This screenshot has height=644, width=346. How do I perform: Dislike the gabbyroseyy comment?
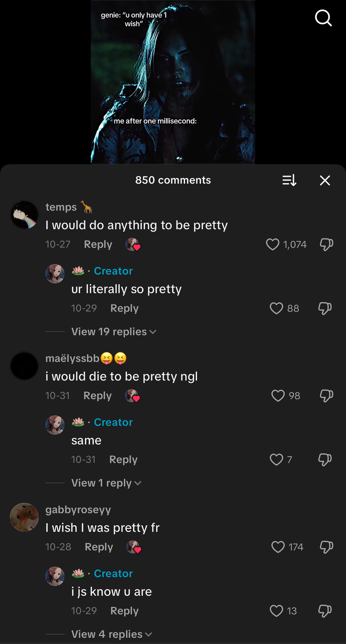[326, 547]
